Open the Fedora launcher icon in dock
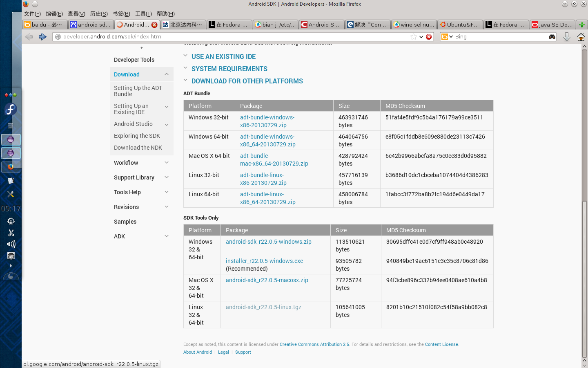Viewport: 588px width, 368px height. coord(11,109)
